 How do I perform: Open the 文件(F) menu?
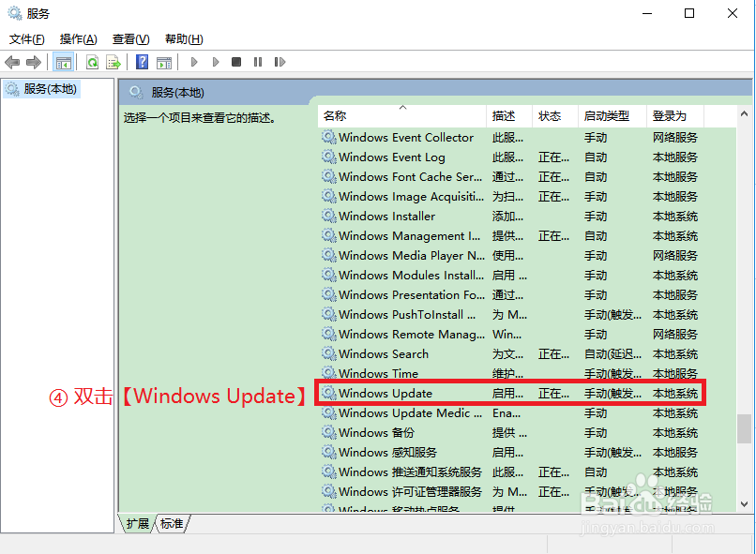[x=27, y=39]
